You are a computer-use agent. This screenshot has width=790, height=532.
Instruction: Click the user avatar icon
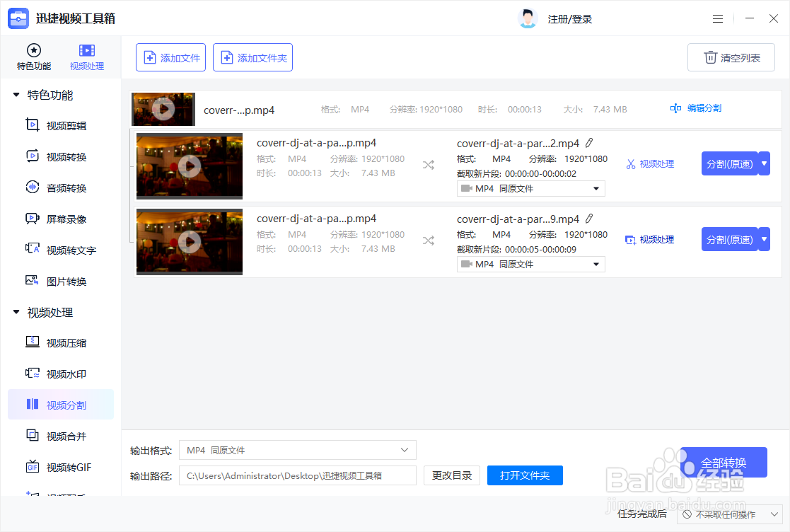point(528,18)
